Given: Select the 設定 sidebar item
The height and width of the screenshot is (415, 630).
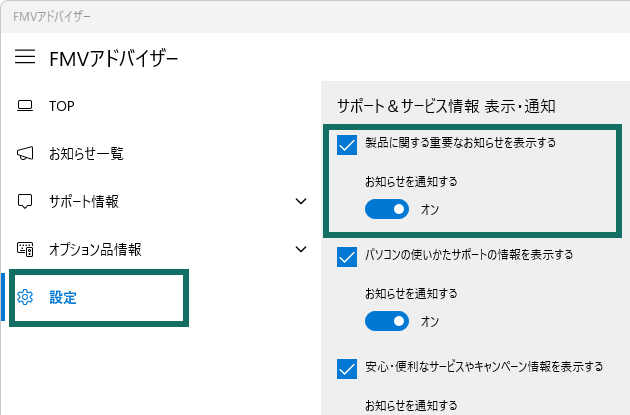Looking at the screenshot, I should [63, 297].
